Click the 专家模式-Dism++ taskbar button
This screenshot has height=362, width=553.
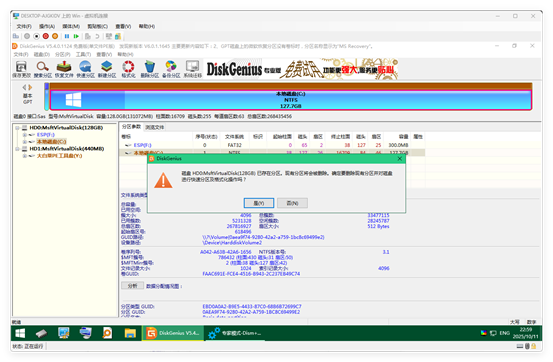tap(234, 333)
